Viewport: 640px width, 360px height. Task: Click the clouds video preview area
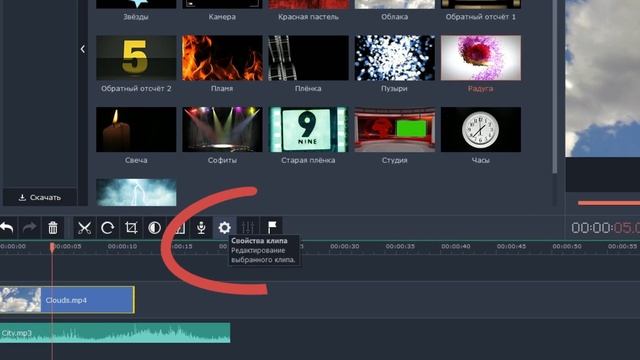point(602,78)
